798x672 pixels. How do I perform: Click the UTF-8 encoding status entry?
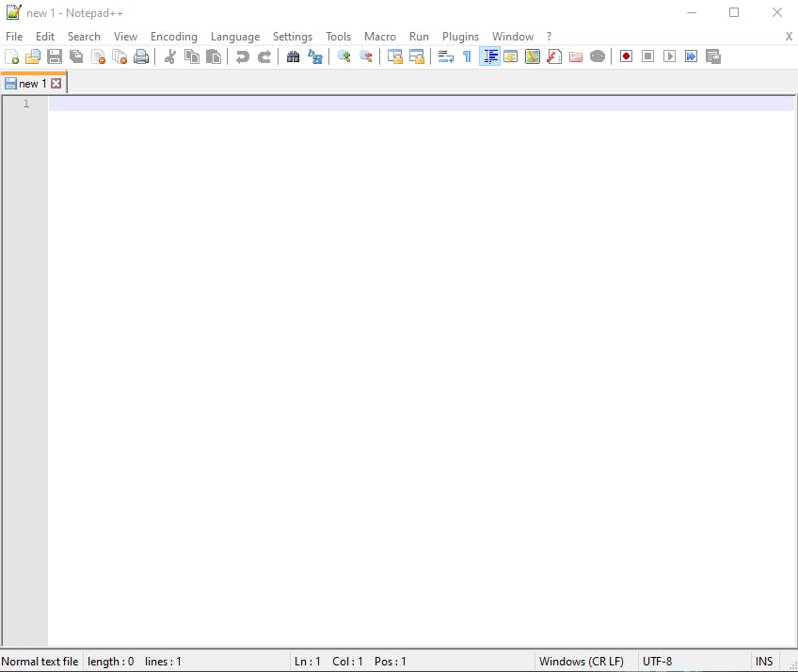657,662
